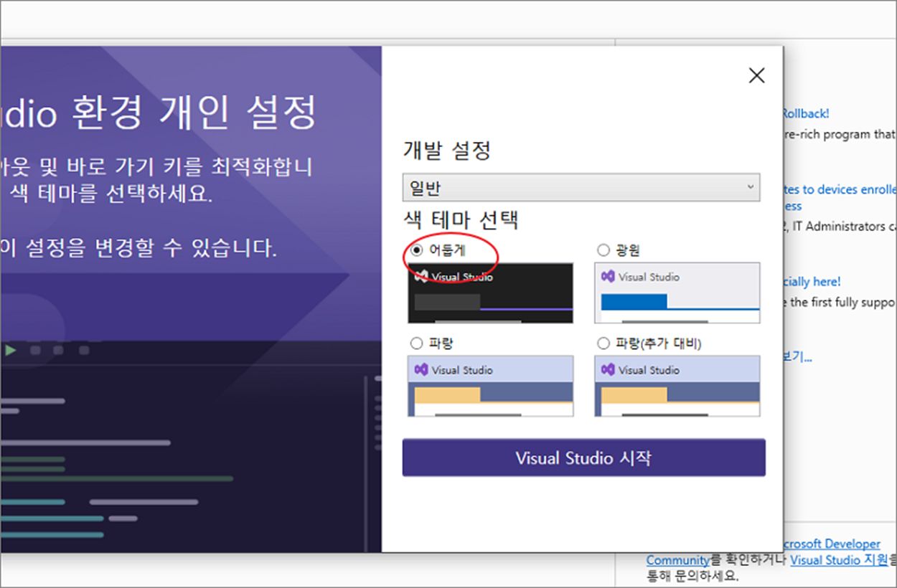Viewport: 897px width, 588px height.
Task: Click the dark theme preview thumbnail
Action: (x=491, y=293)
